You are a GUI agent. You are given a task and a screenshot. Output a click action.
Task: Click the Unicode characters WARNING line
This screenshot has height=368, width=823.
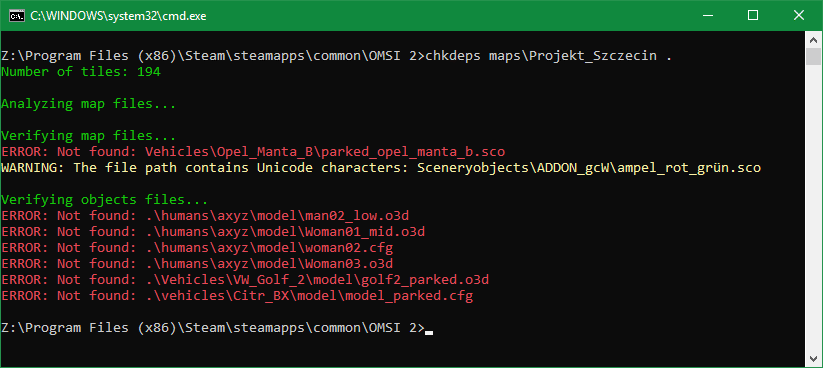coord(381,168)
